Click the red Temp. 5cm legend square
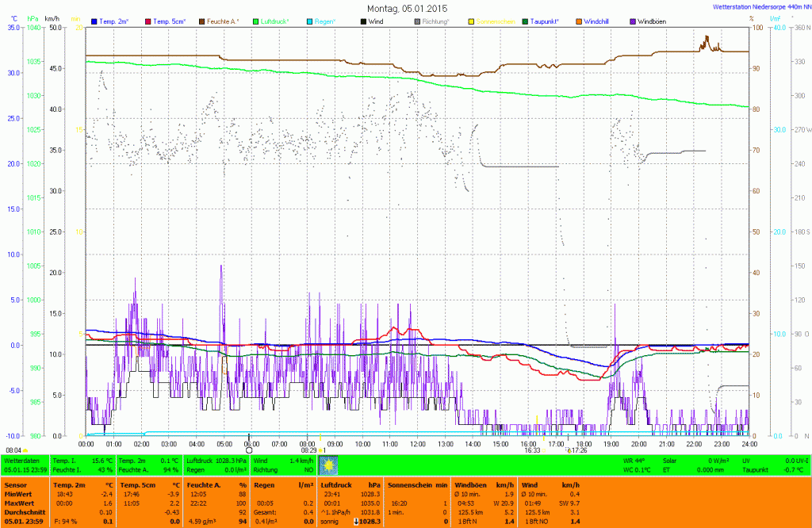This screenshot has width=812, height=528. [147, 21]
